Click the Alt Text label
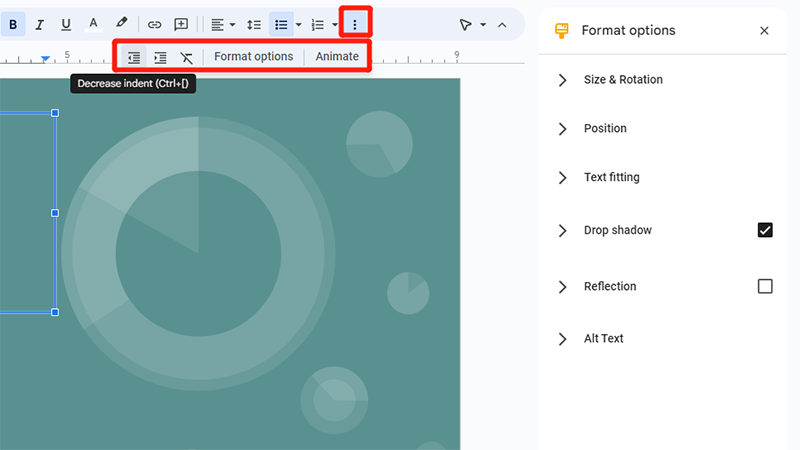800x450 pixels. pyautogui.click(x=604, y=338)
